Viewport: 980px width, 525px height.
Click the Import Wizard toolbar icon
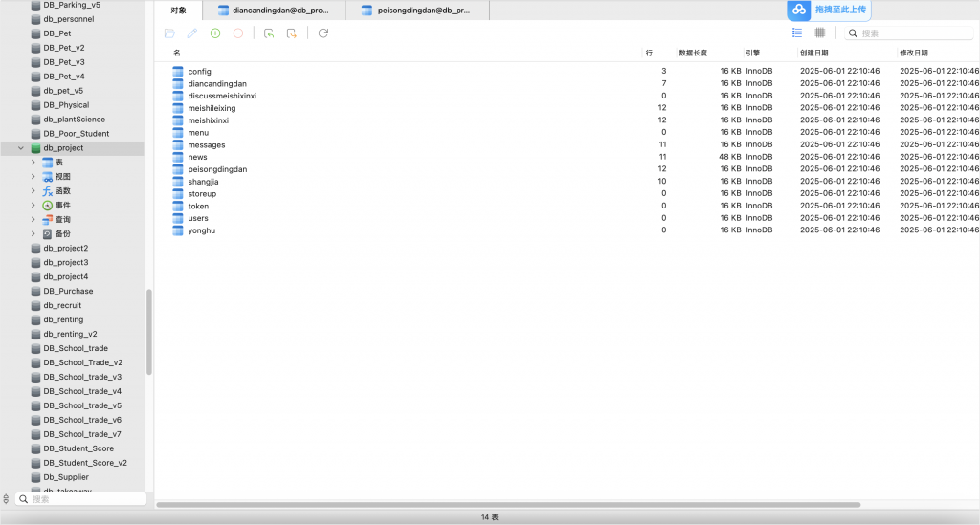[269, 33]
